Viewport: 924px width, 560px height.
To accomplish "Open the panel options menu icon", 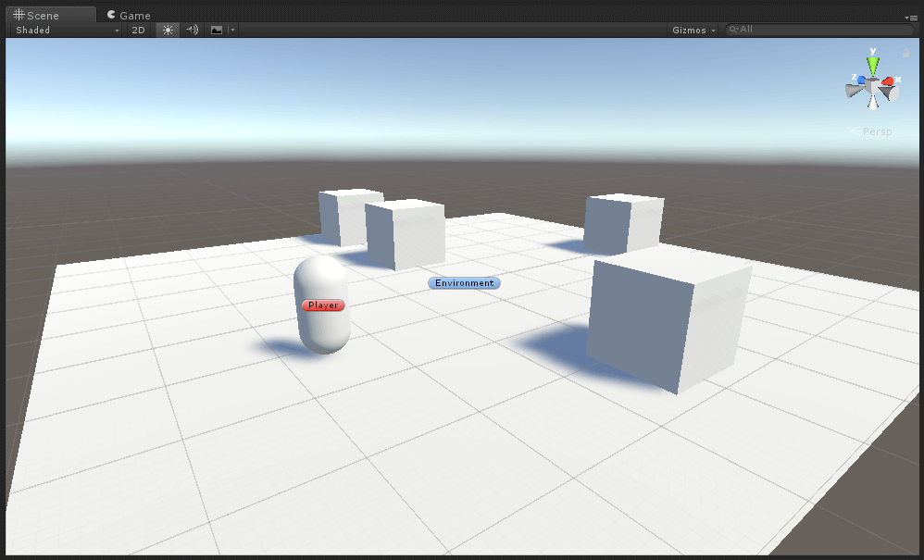I will click(x=911, y=17).
